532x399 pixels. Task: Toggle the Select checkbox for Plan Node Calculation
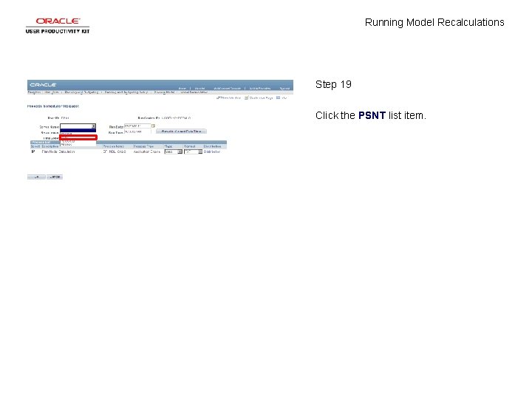pos(33,151)
